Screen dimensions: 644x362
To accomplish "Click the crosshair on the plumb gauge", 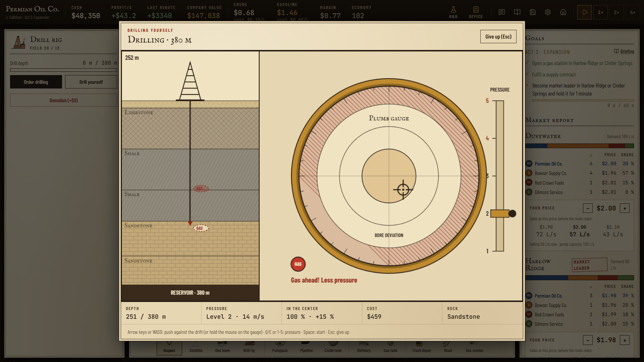I will 403,189.
